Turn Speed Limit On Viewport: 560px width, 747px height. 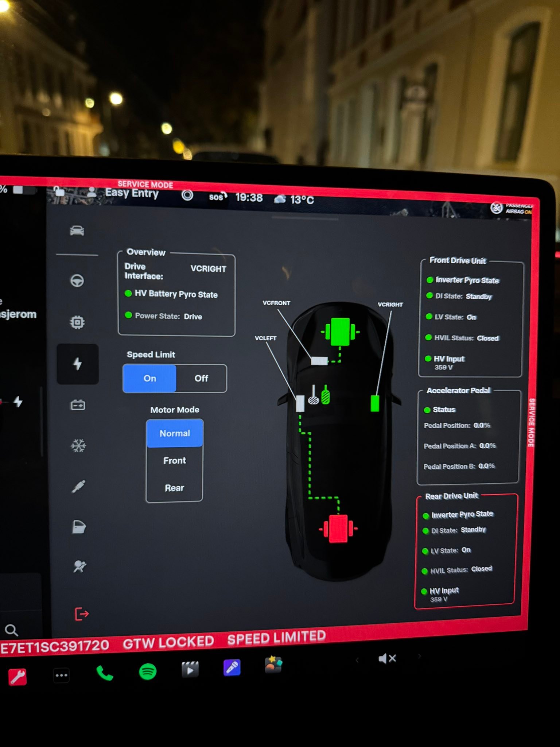pyautogui.click(x=150, y=378)
